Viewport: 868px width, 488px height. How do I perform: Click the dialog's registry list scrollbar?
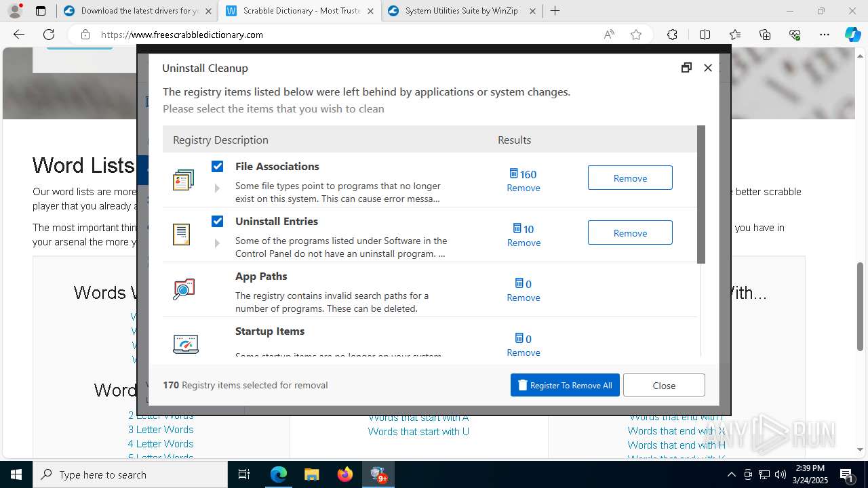[x=701, y=195]
